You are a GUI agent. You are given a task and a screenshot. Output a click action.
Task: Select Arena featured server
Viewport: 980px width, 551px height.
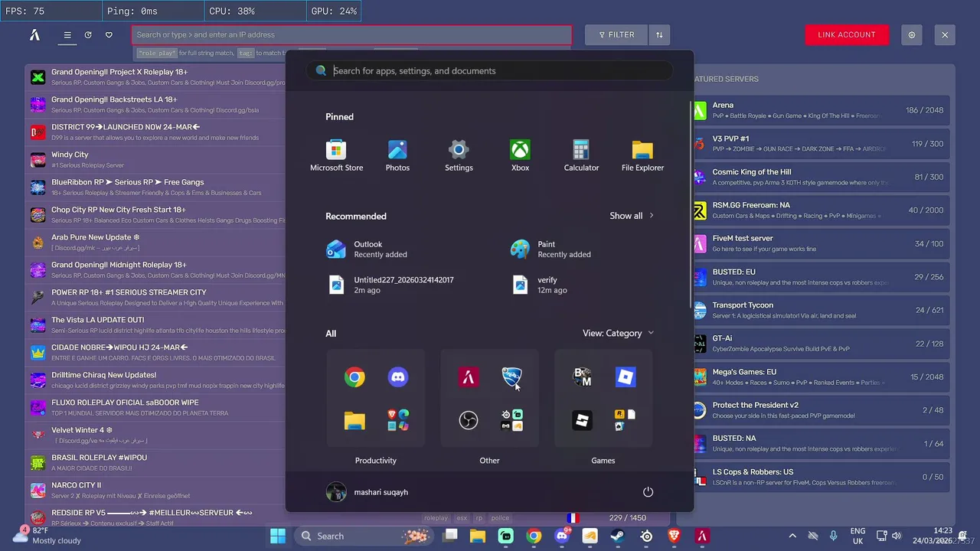[820, 110]
